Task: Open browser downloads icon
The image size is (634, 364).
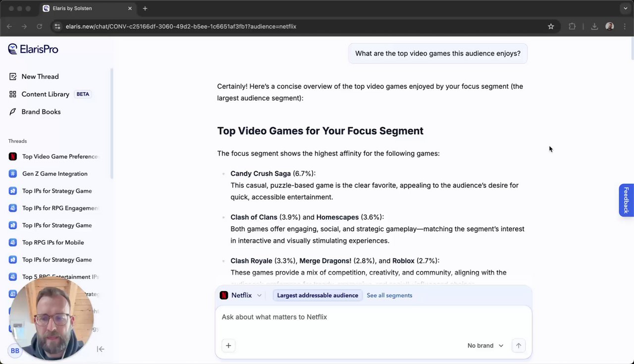Action: [594, 26]
